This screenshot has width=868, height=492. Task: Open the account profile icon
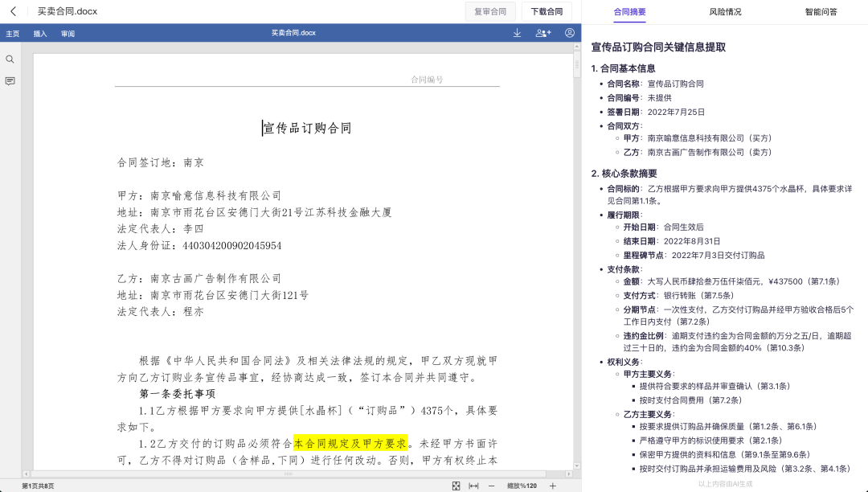(x=568, y=33)
